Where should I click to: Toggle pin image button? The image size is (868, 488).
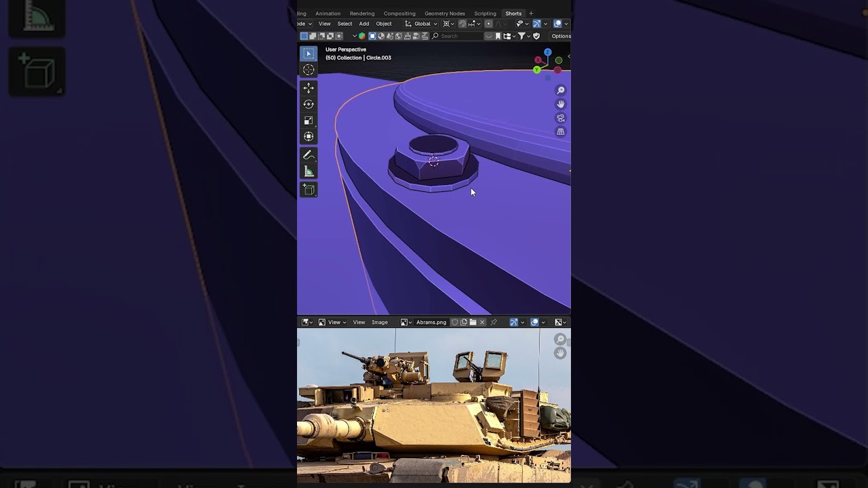[x=494, y=323]
